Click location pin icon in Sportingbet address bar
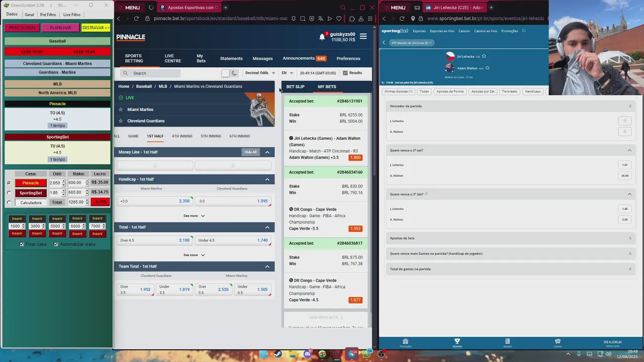The width and height of the screenshot is (644, 362). (x=413, y=19)
